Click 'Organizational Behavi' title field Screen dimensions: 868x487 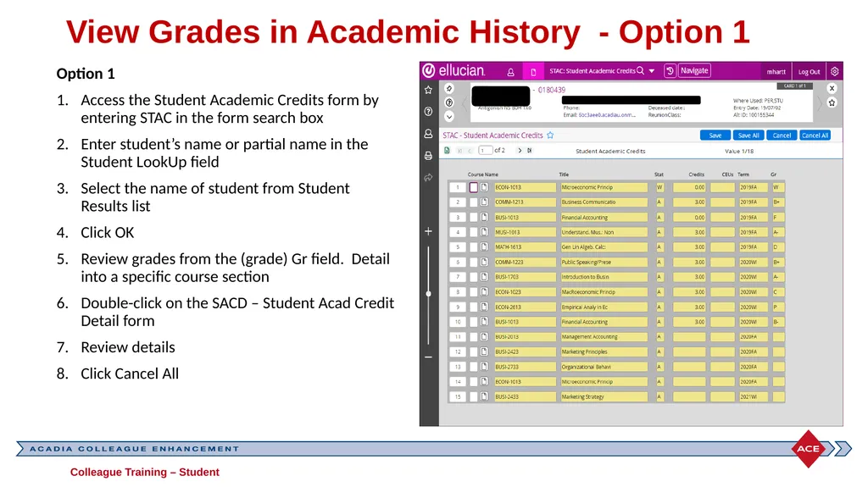tap(604, 367)
